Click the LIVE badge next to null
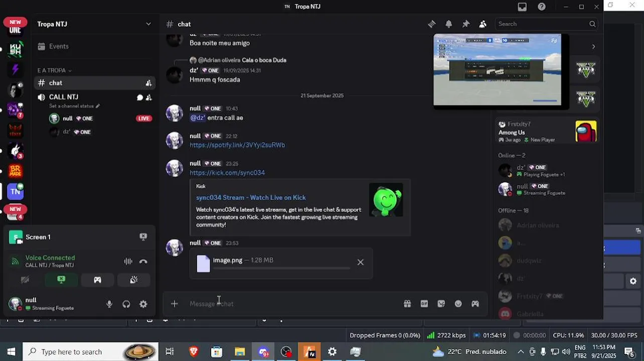This screenshot has height=361, width=644. click(x=144, y=118)
